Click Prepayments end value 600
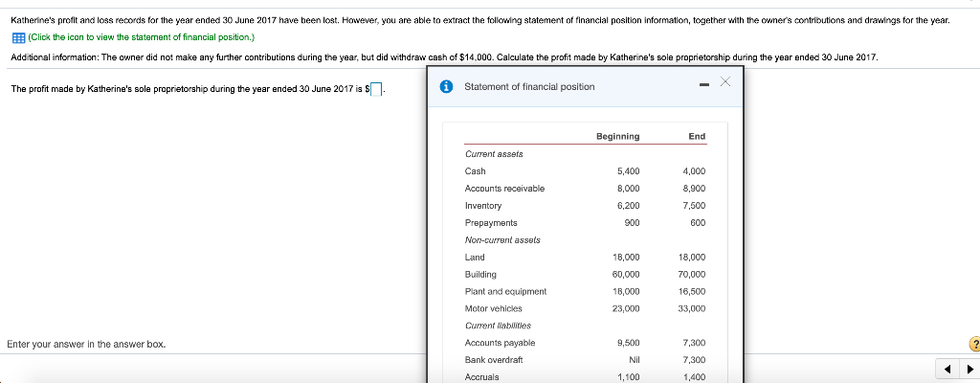This screenshot has width=980, height=383. point(698,223)
